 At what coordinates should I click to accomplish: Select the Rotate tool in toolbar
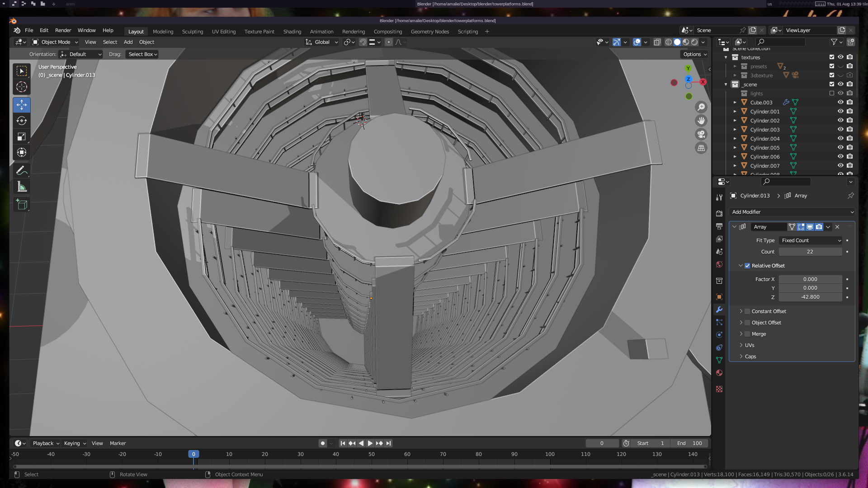(x=22, y=121)
